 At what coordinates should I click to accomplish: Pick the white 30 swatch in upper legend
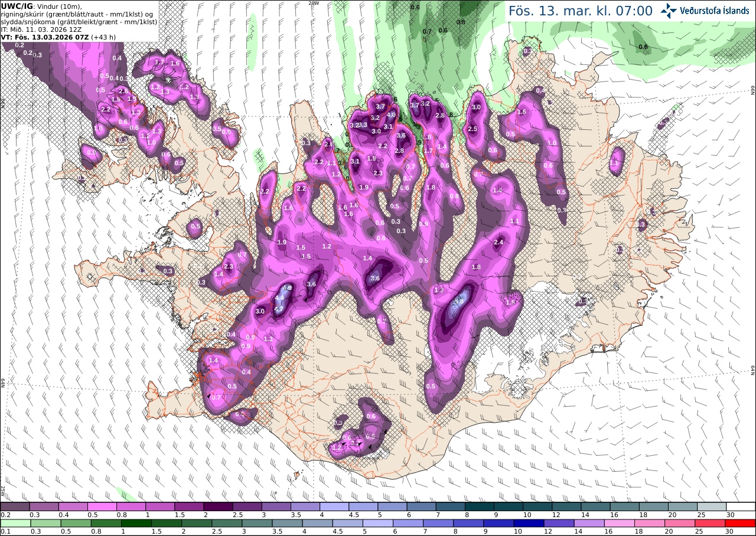coord(741,506)
